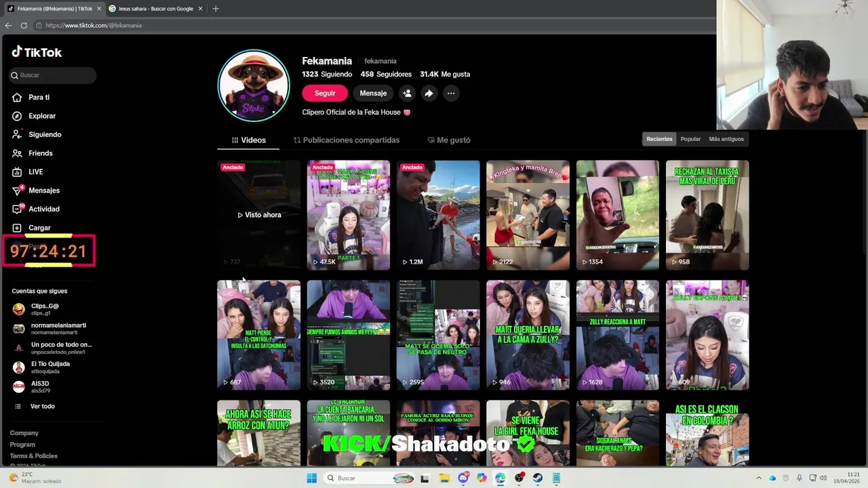Click 1323 Siguiendo count
868x488 pixels.
327,75
